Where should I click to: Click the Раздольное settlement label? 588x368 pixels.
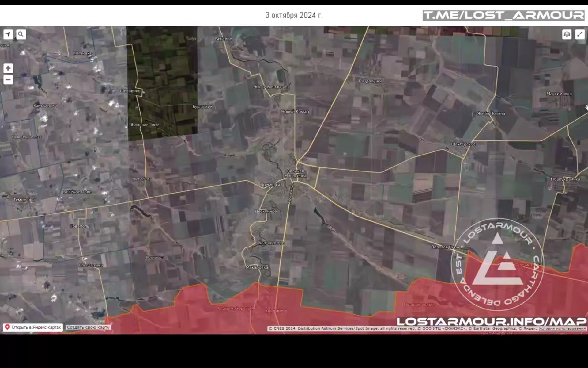[371, 81]
